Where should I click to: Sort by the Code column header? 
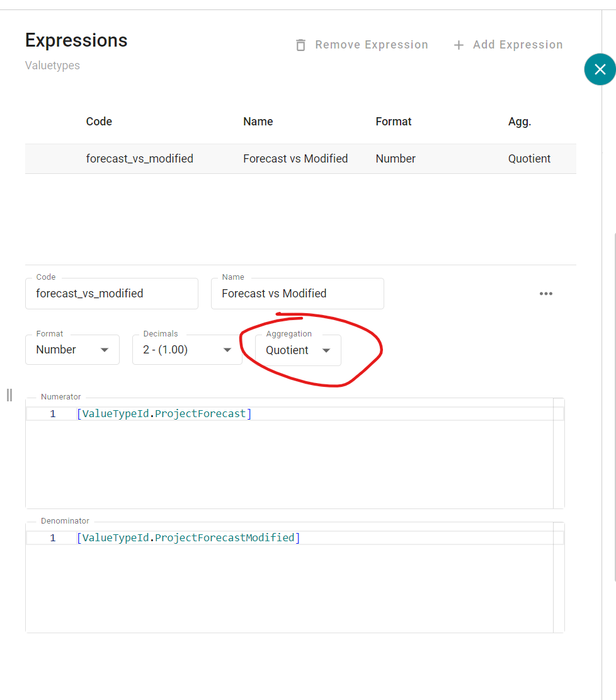[99, 122]
